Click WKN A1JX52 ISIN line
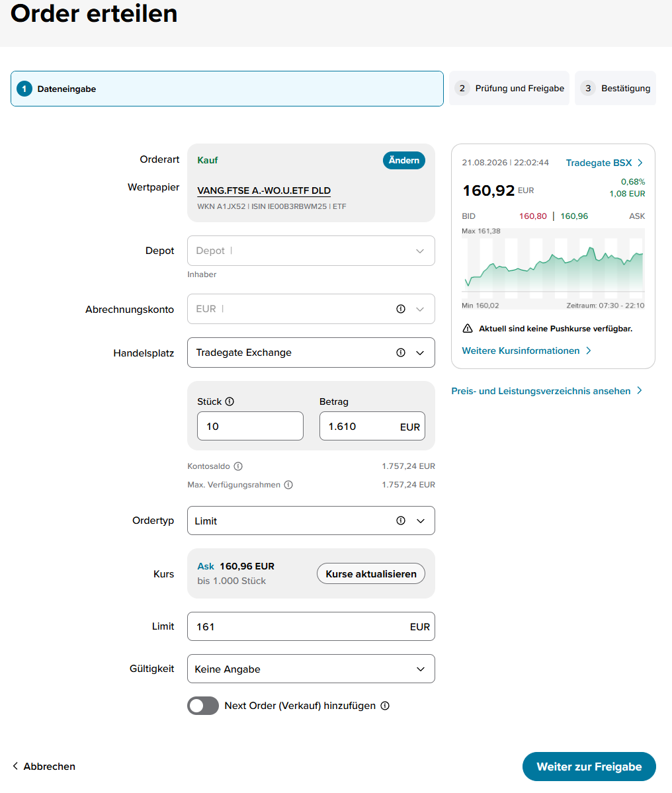This screenshot has height=793, width=672. pos(272,206)
